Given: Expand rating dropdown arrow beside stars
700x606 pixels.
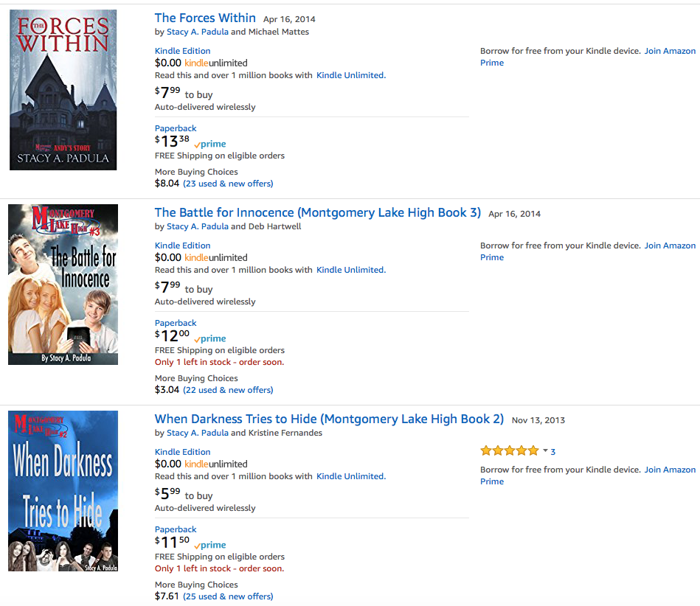Looking at the screenshot, I should click(x=545, y=451).
